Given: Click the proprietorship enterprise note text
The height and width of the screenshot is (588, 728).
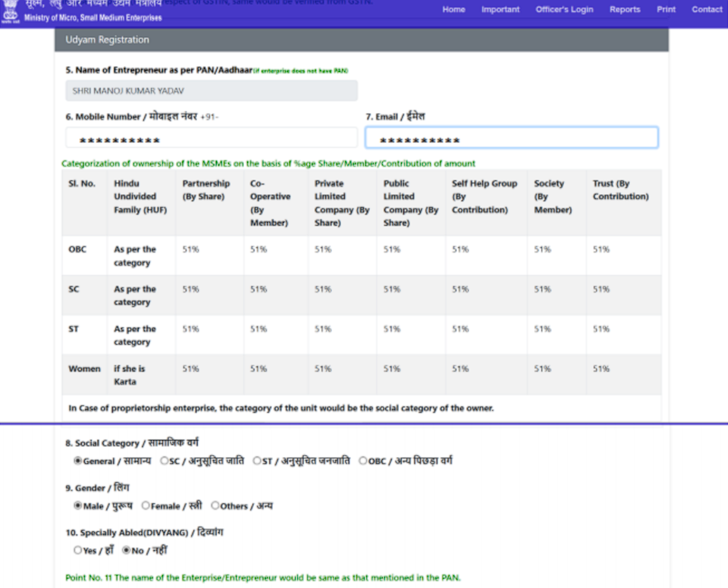Looking at the screenshot, I should click(x=281, y=408).
